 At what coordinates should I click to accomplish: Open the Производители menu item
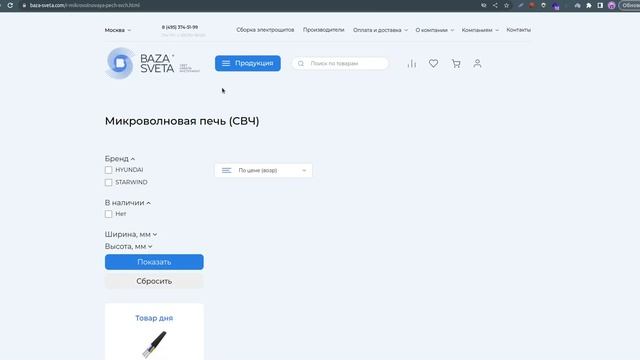tap(323, 30)
